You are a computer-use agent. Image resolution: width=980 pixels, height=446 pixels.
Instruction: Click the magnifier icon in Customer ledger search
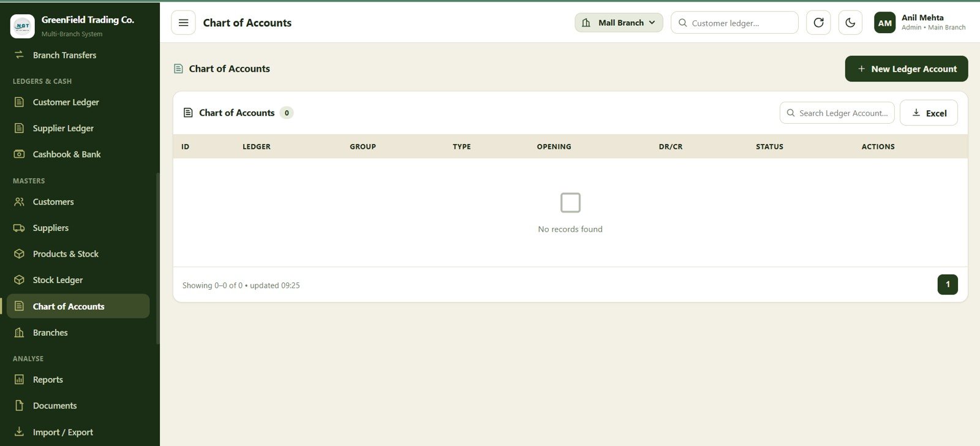[682, 23]
